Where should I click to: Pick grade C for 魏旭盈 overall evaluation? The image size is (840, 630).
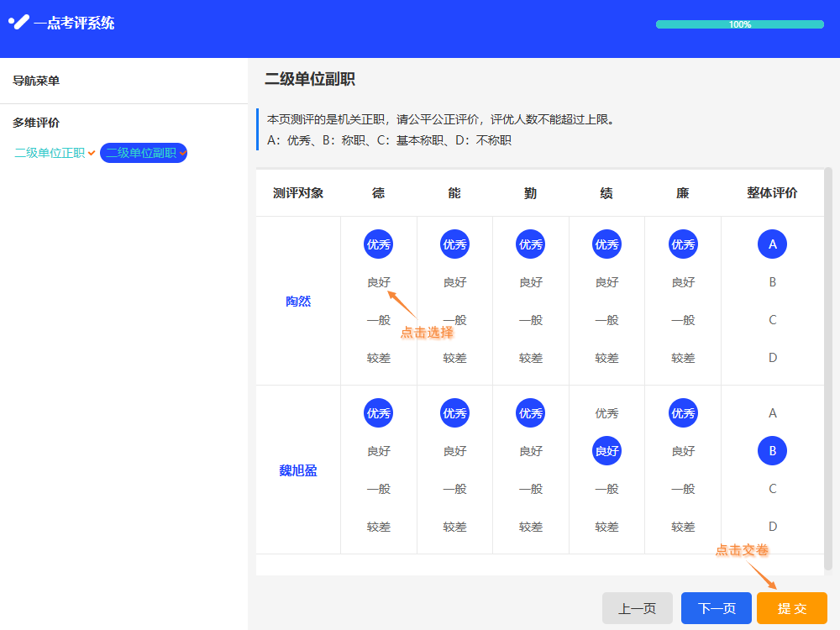pyautogui.click(x=772, y=488)
